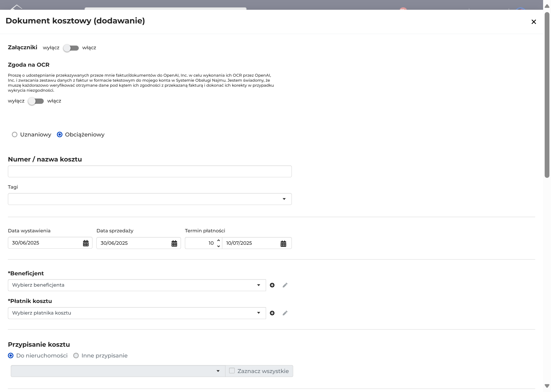Decrease payment term days with down arrow
The height and width of the screenshot is (392, 551).
pos(219,246)
